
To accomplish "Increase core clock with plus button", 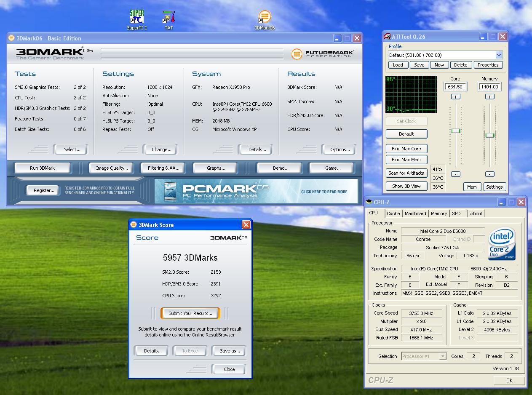I will (455, 97).
